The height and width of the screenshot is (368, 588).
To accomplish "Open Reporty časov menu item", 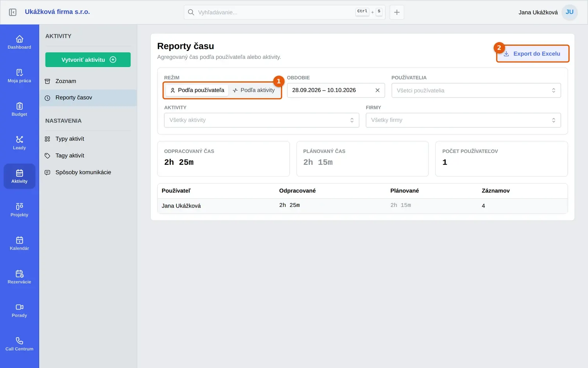I will 88,98.
